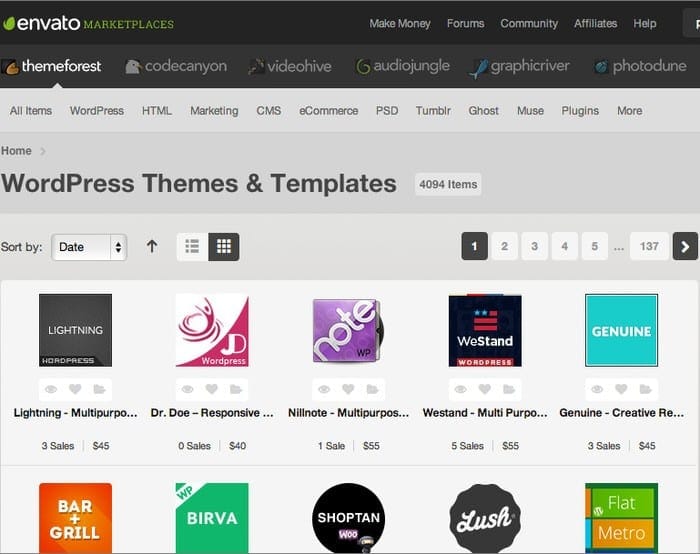Open Lightning - Multipurpo... title link

[75, 413]
